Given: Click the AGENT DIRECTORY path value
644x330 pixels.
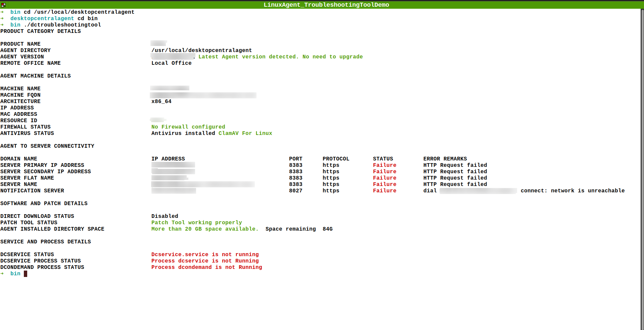Looking at the screenshot, I should click(201, 50).
